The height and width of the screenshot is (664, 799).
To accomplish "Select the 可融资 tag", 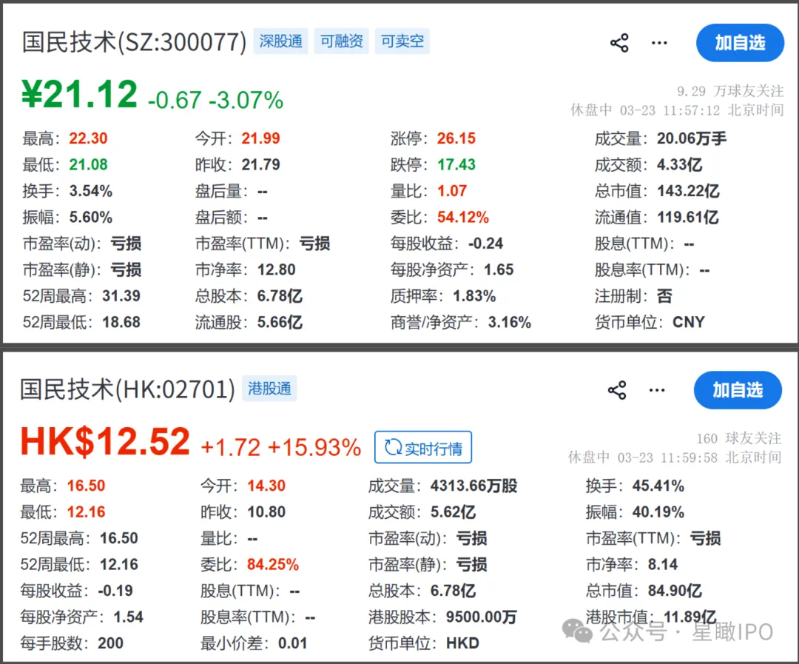I will (x=341, y=42).
